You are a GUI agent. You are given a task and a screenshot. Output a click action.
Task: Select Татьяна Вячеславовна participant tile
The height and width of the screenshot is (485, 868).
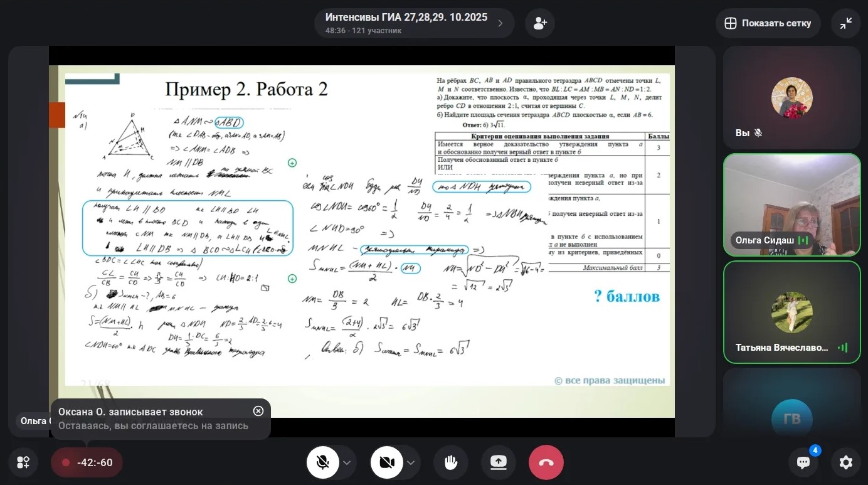(x=791, y=312)
